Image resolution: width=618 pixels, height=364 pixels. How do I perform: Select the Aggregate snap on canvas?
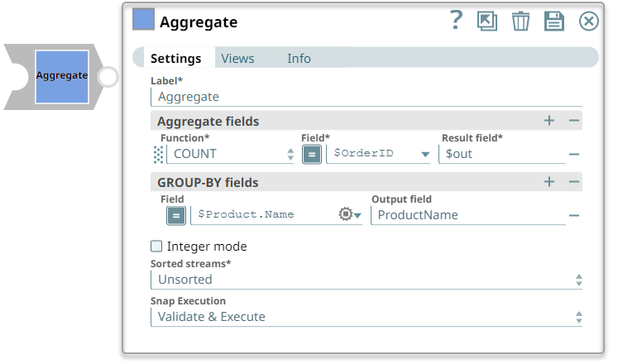pyautogui.click(x=61, y=76)
